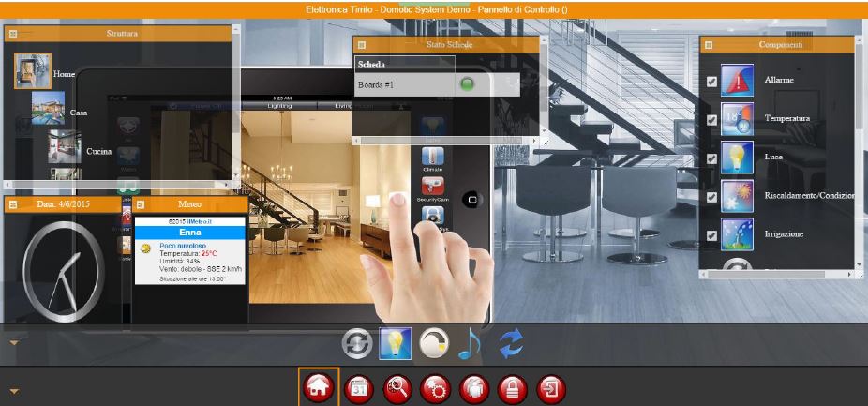
Task: Click the Meteo panel header grid icon
Action: (x=141, y=204)
